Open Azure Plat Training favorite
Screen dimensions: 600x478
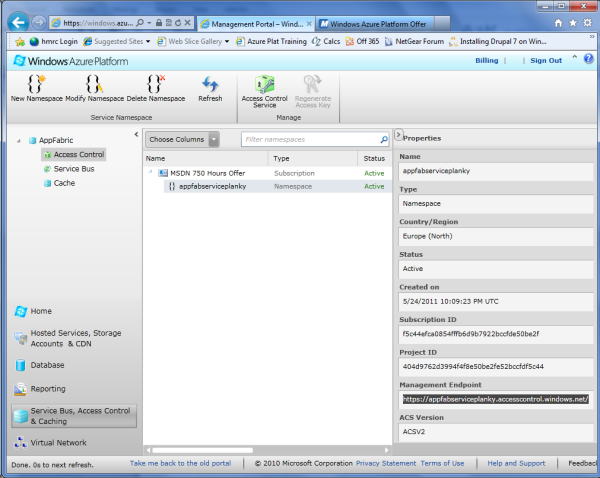[x=271, y=41]
